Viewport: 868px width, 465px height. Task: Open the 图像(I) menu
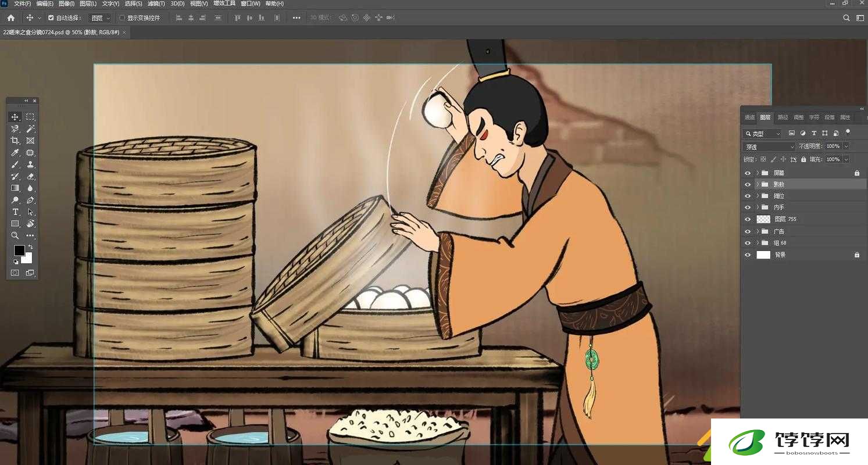67,3
